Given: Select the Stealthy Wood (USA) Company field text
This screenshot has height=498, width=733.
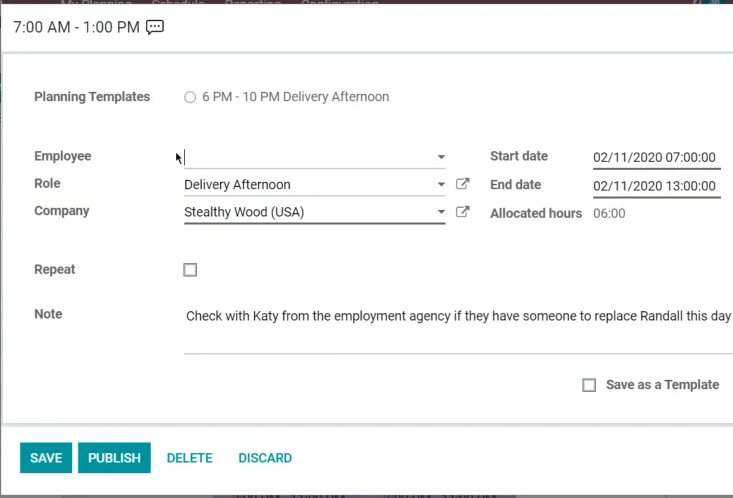Looking at the screenshot, I should (244, 212).
